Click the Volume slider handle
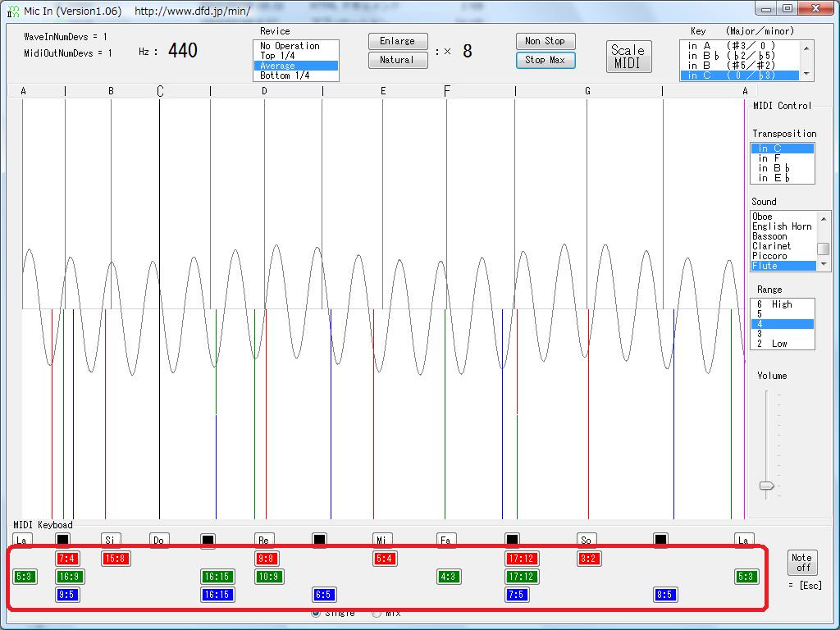Screen dimensions: 840x630 pos(767,486)
